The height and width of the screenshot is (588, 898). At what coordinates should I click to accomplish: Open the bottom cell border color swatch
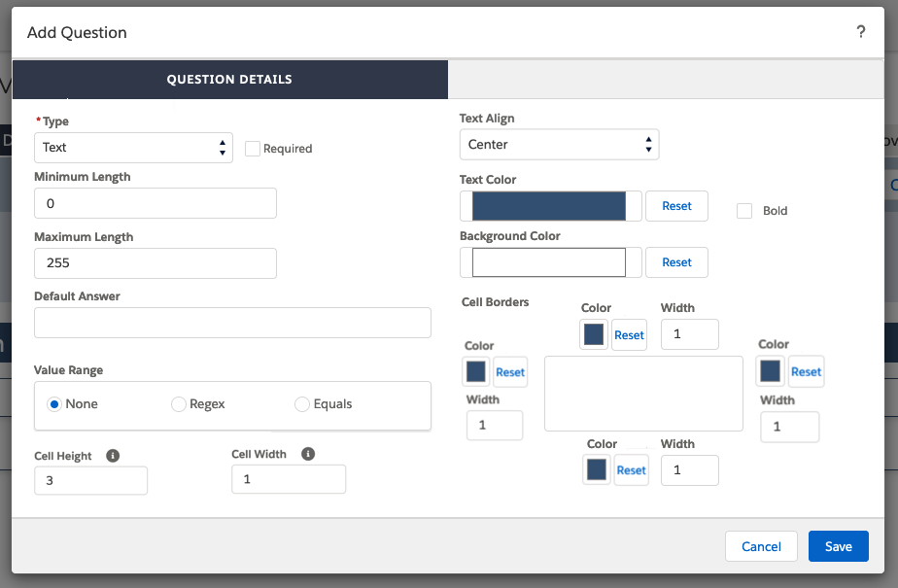[x=597, y=469]
